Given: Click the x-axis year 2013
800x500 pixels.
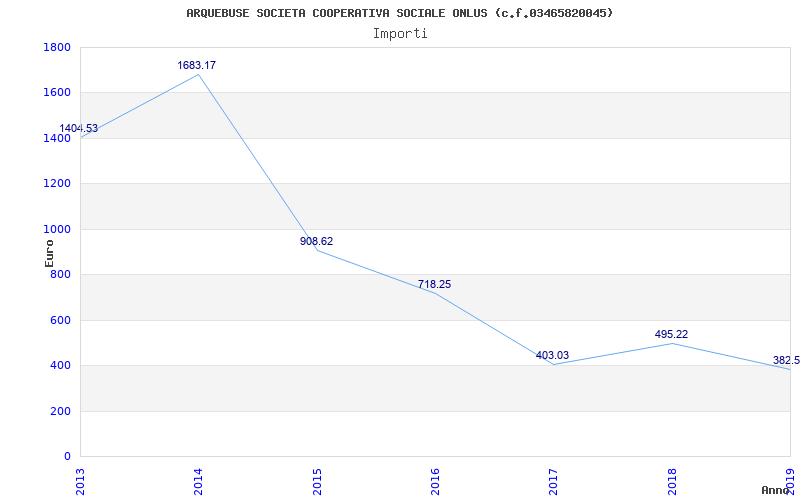Looking at the screenshot, I should click(80, 482).
